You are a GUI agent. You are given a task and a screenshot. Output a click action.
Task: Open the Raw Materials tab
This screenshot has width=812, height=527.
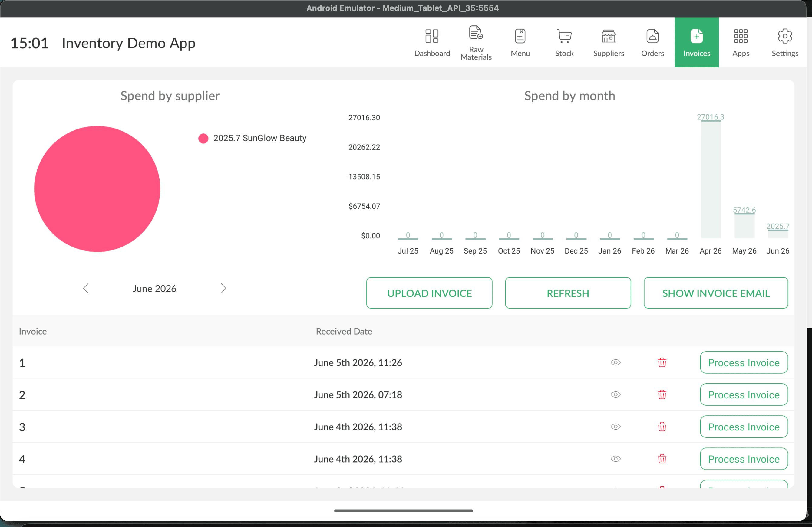pos(476,43)
